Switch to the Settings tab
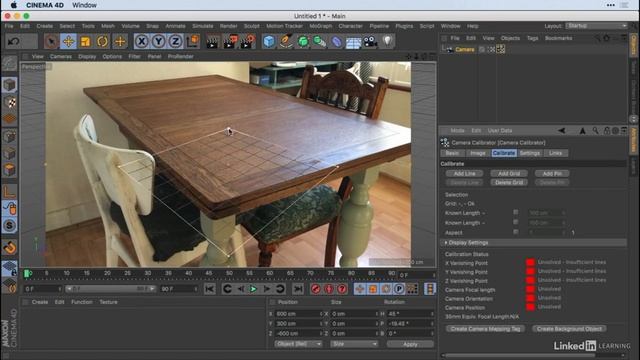 530,153
